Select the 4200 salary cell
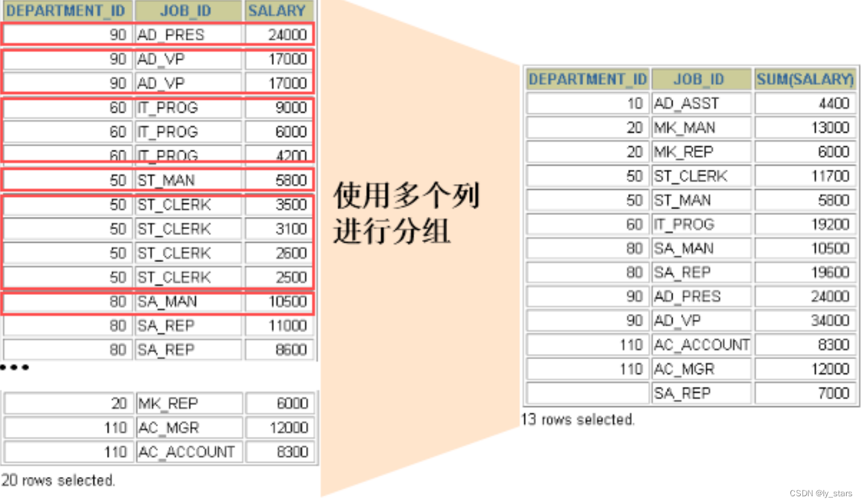This screenshot has width=862, height=504. [280, 154]
